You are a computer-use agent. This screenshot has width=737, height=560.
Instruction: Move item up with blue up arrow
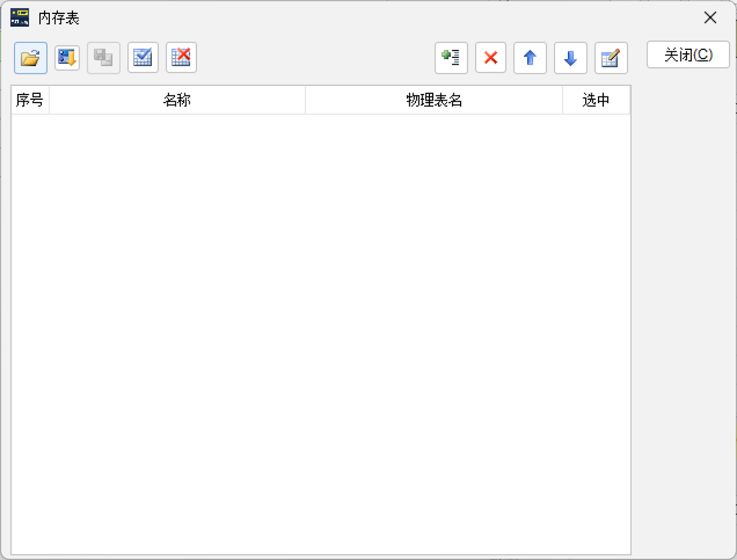[530, 58]
